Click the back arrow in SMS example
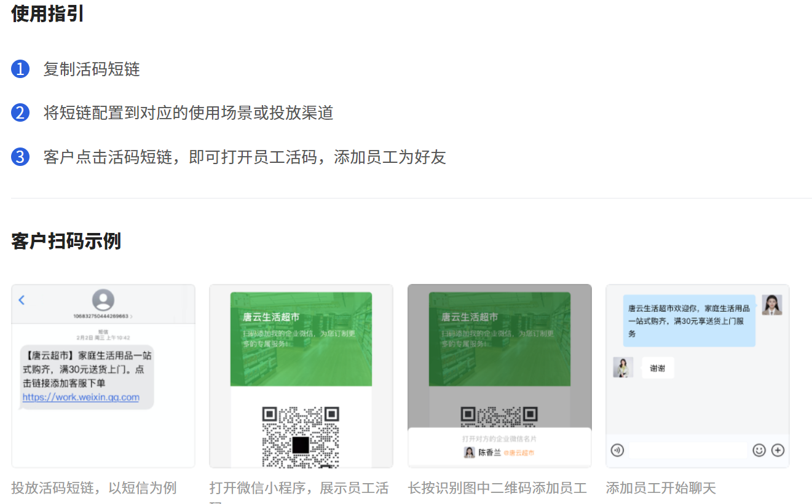This screenshot has height=504, width=812. click(x=22, y=300)
